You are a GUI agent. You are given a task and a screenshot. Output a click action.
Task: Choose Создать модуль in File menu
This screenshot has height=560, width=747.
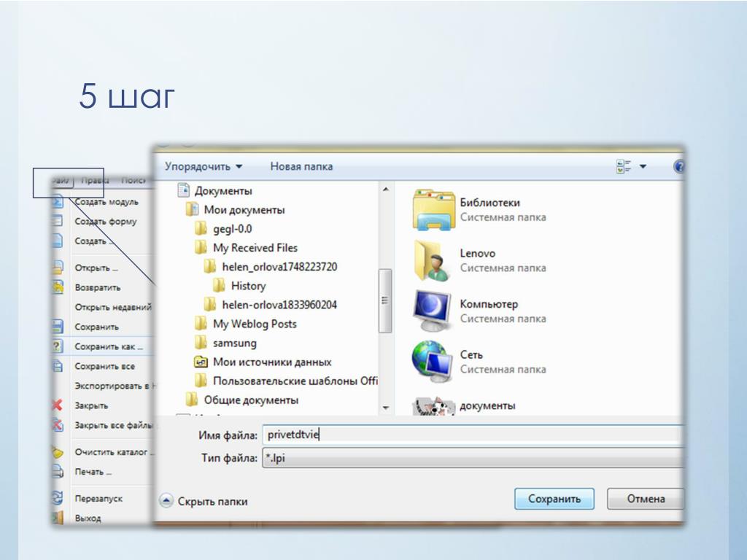tap(107, 202)
